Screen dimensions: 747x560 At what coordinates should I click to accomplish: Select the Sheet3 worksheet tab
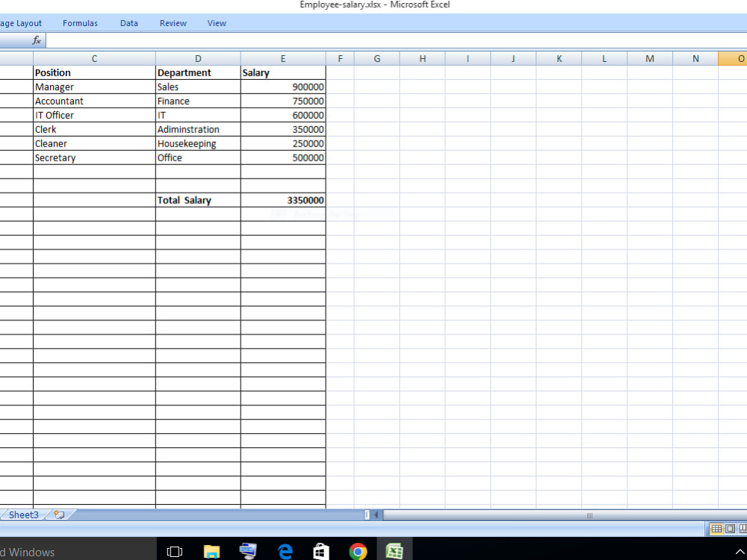coord(23,514)
